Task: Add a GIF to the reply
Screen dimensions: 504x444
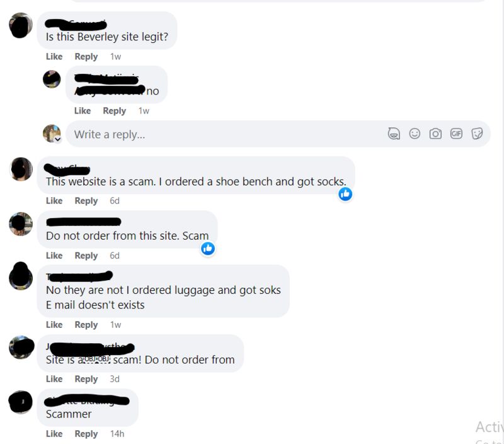Action: click(456, 134)
